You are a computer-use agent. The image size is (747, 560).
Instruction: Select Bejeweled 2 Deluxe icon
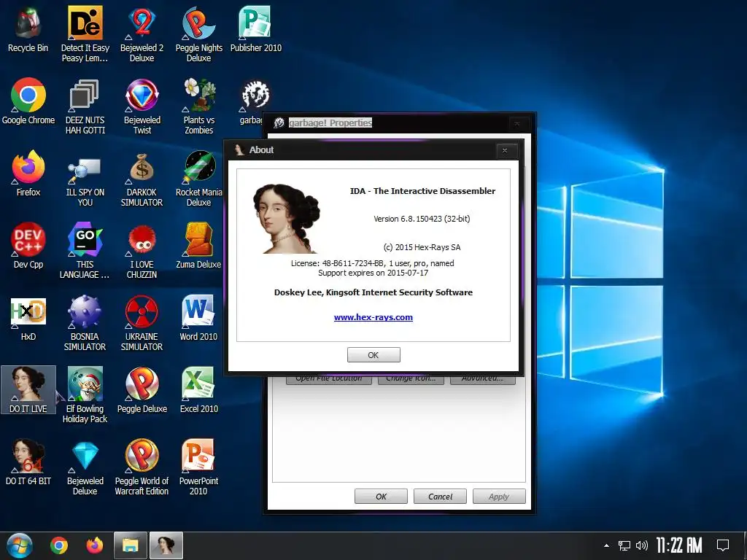click(x=142, y=34)
